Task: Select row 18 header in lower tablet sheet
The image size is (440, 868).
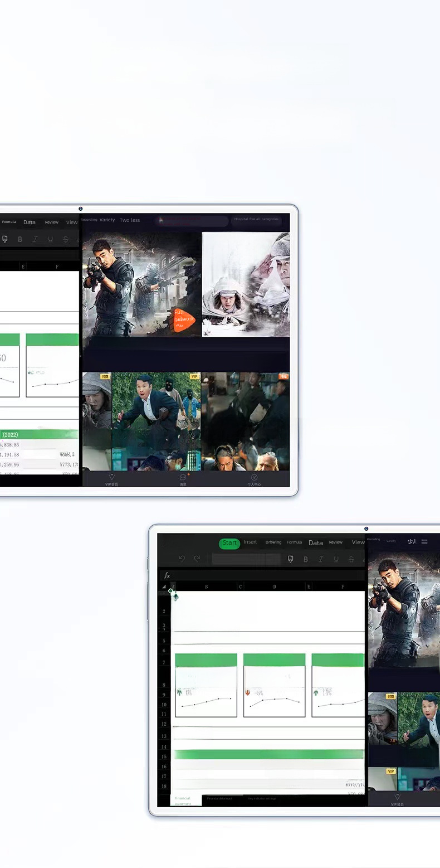Action: click(x=164, y=786)
